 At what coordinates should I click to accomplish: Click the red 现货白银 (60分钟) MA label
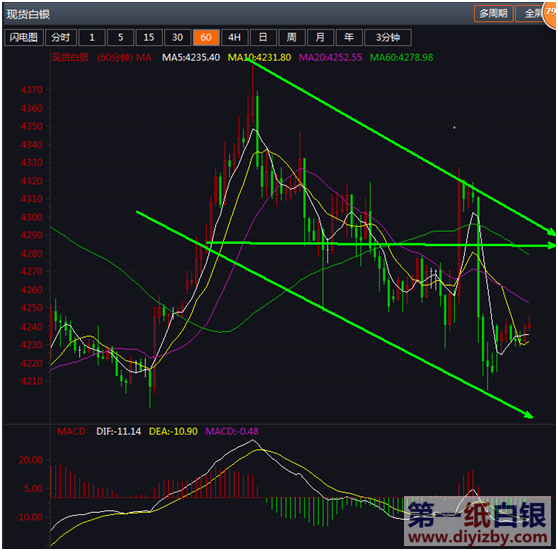[102, 57]
